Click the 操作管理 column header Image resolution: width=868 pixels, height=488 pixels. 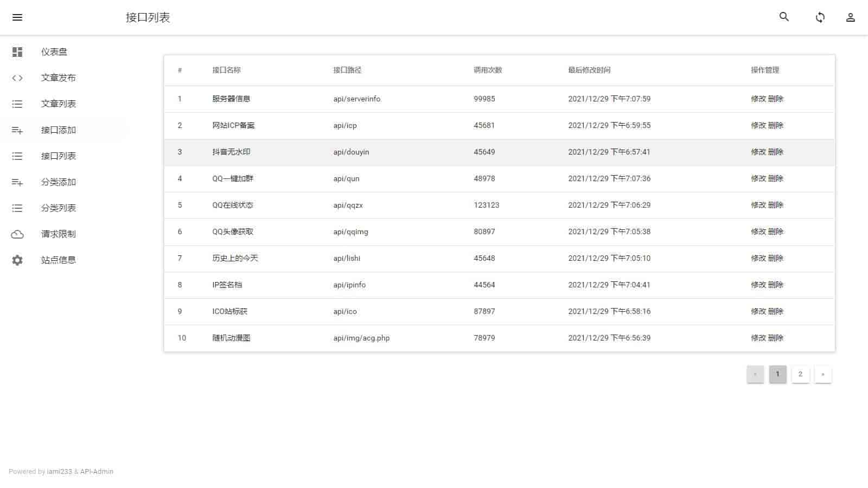tap(765, 70)
